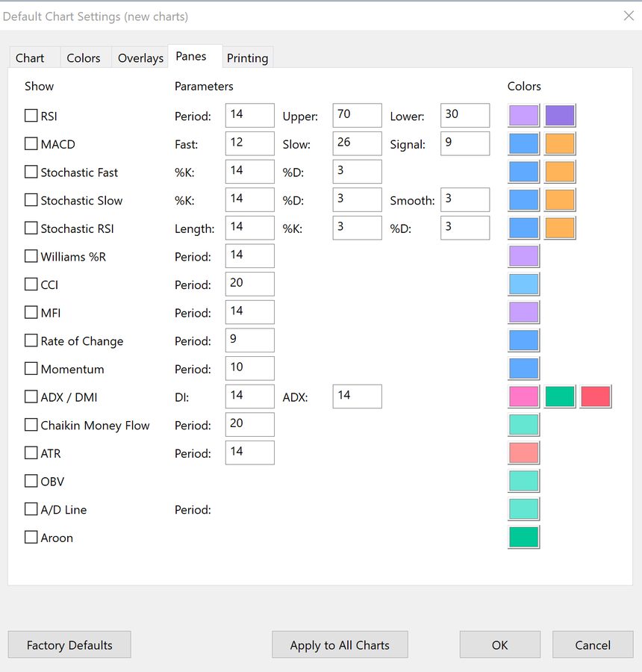Confirm settings with OK button

(499, 644)
